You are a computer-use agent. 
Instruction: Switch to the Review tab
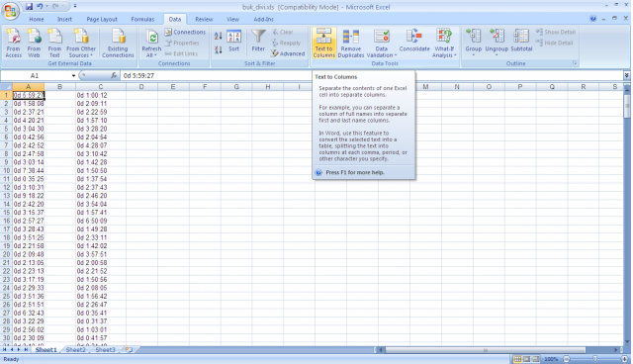point(204,19)
